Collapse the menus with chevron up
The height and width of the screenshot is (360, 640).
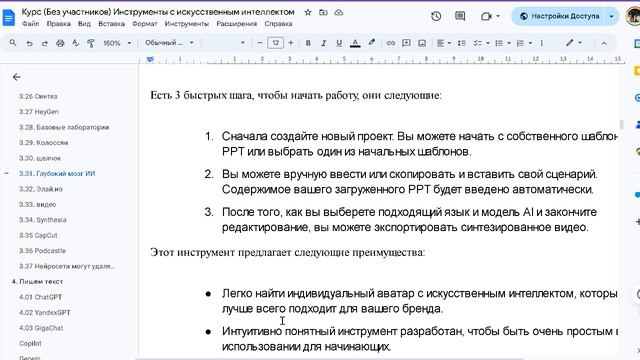coord(604,43)
